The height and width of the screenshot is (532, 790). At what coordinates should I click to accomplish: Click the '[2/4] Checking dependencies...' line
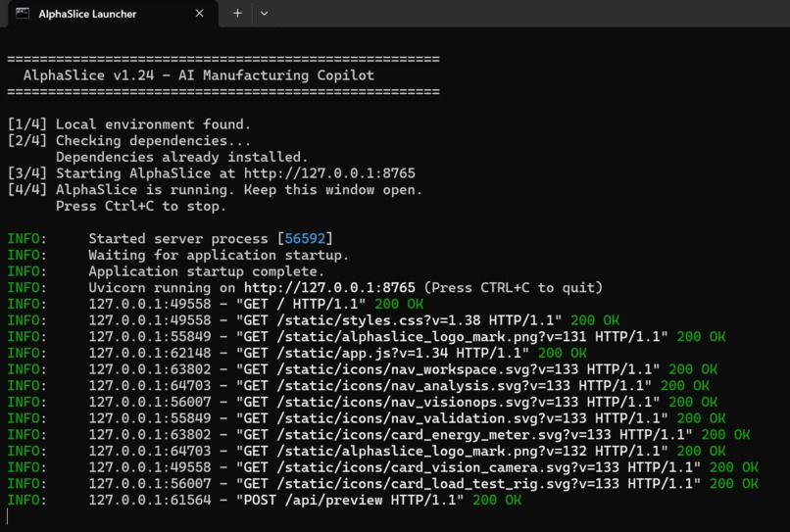129,140
